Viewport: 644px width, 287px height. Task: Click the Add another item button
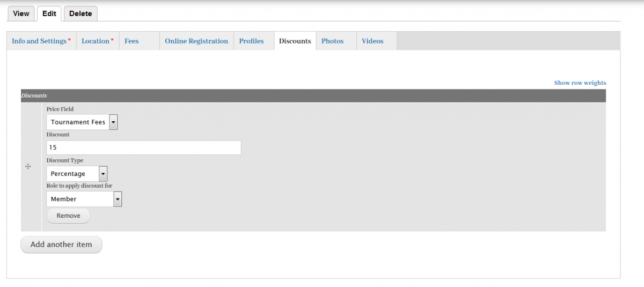click(x=61, y=245)
